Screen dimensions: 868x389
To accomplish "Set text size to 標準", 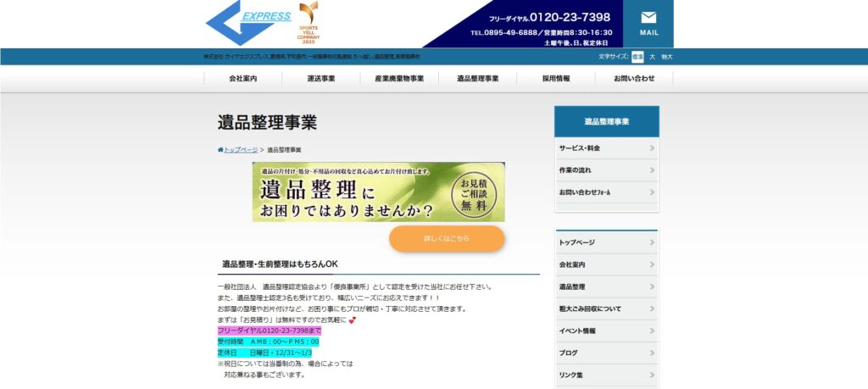I will [x=637, y=57].
